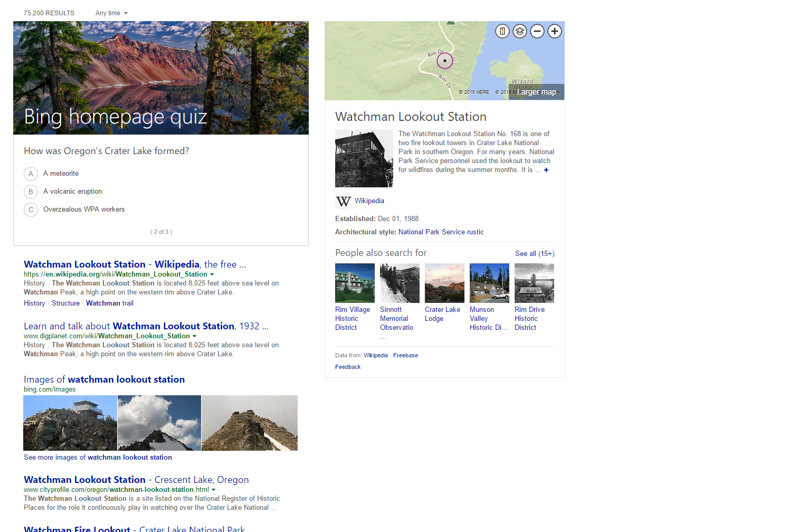Screen dimensions: 798x532
Task: Expand description with blue plus icon
Action: click(x=546, y=170)
